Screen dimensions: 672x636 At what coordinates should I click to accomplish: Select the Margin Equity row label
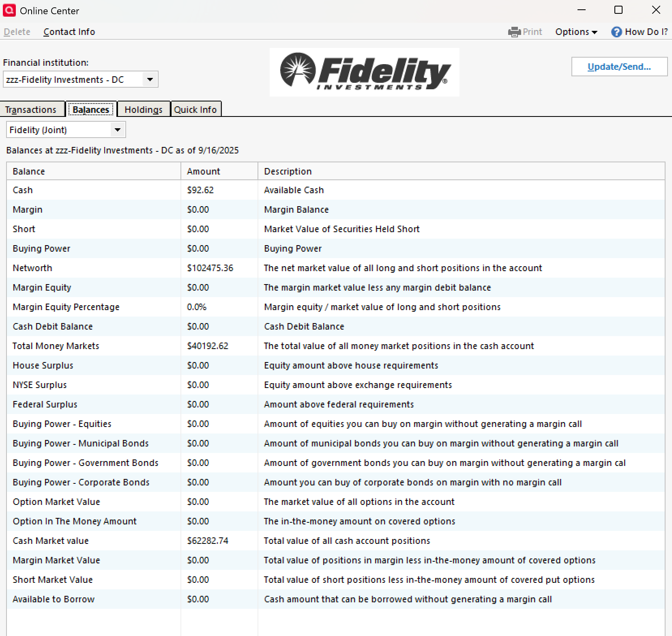pyautogui.click(x=42, y=287)
